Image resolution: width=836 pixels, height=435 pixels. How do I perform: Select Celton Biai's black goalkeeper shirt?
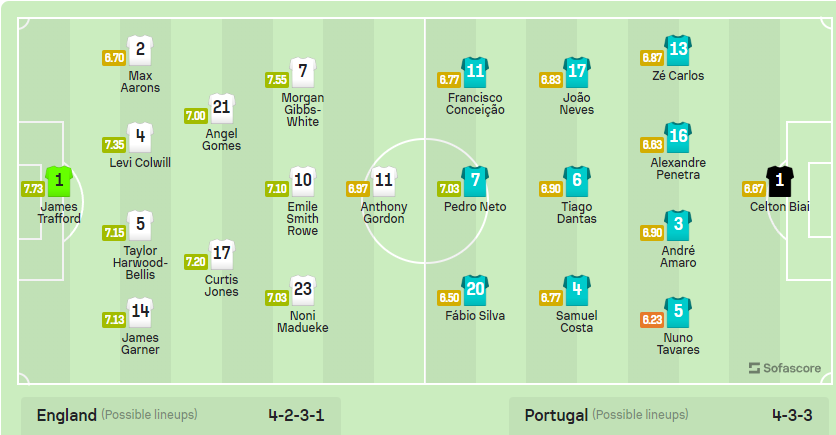click(779, 182)
